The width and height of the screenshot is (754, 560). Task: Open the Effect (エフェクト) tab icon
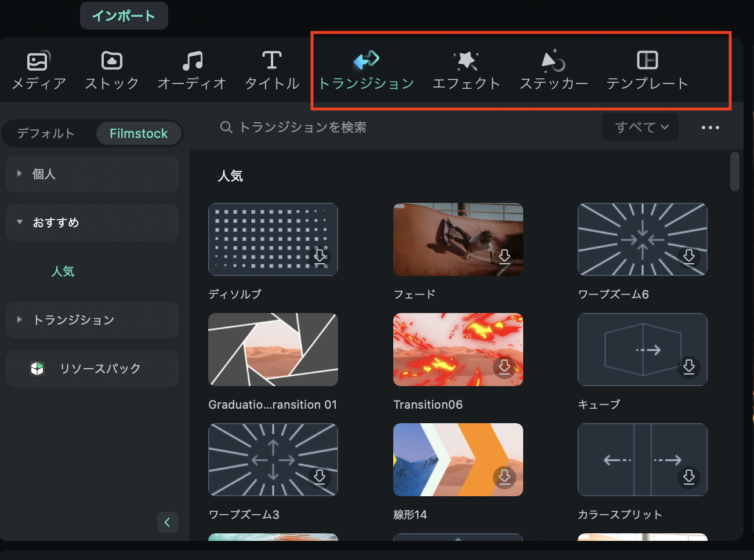(x=466, y=60)
